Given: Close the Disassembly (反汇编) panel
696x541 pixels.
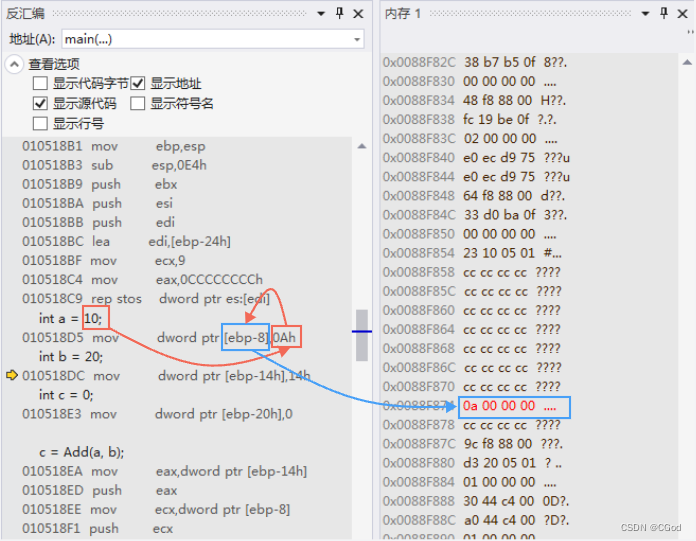Looking at the screenshot, I should pos(358,14).
